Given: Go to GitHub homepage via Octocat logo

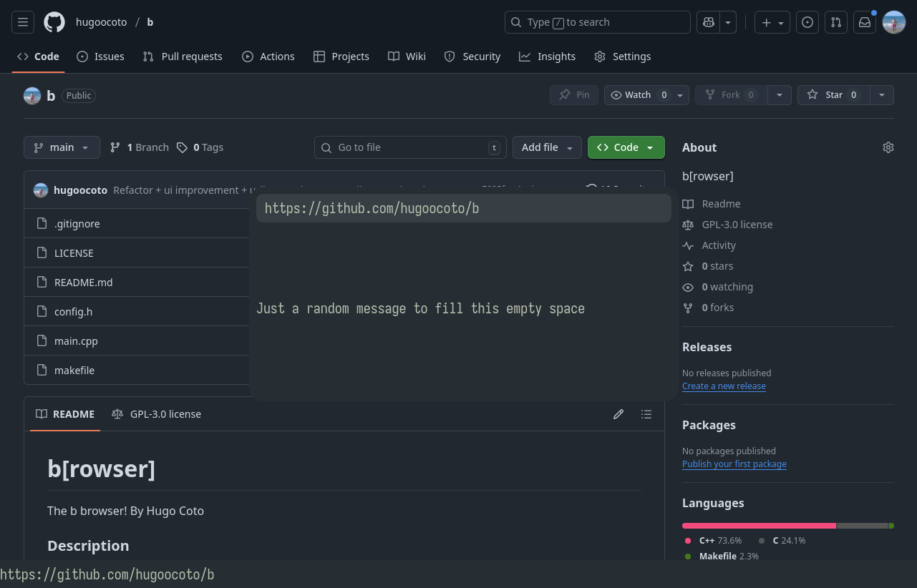Looking at the screenshot, I should [x=54, y=22].
